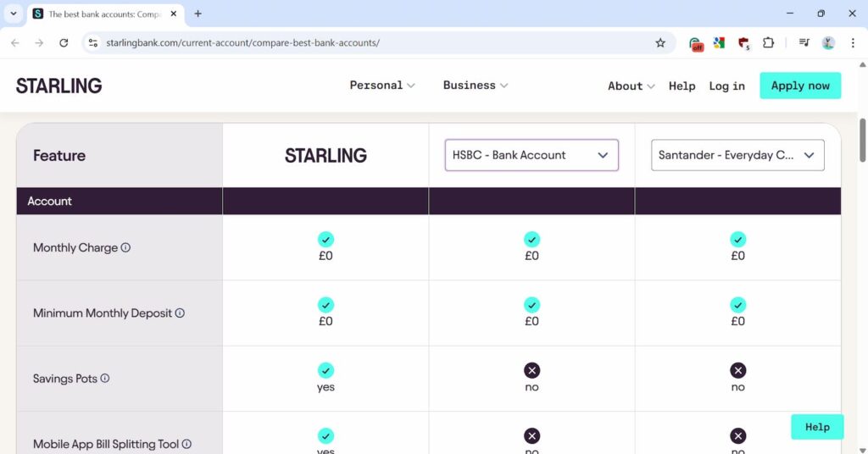Click the Feature column header text
The height and width of the screenshot is (454, 868).
tap(59, 155)
